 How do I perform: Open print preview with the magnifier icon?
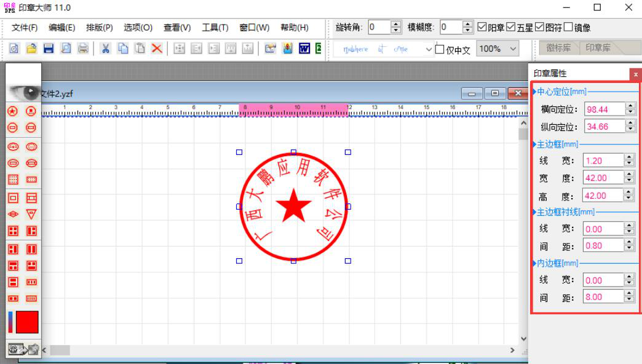coord(66,49)
